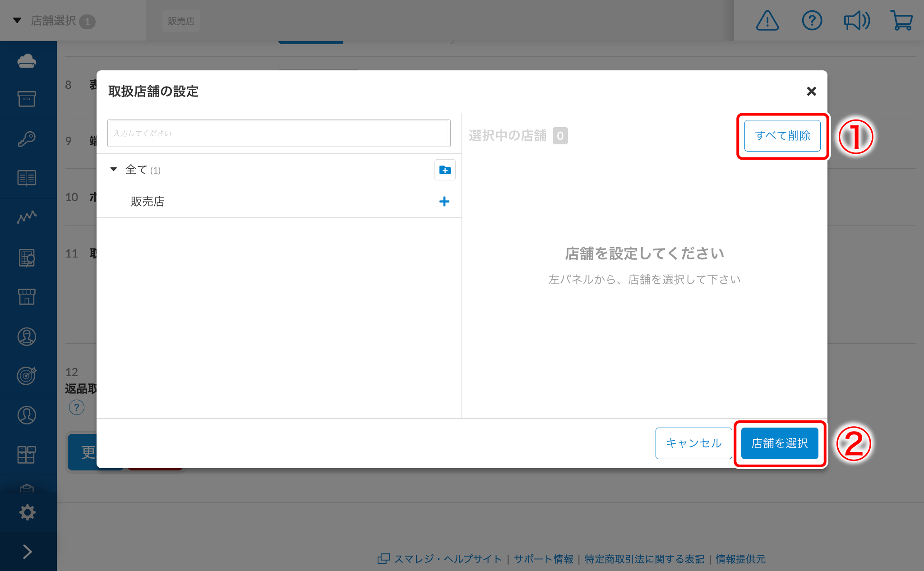
Task: Add 販売店 store with the plus icon
Action: [444, 201]
